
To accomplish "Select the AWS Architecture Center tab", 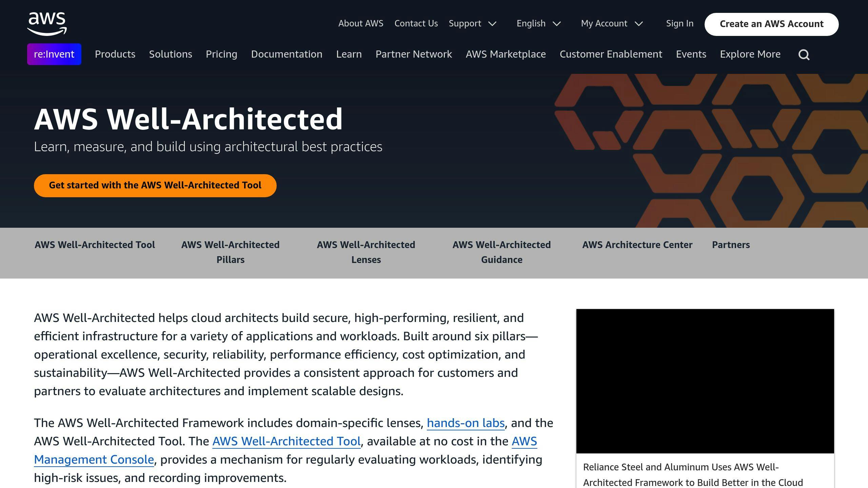I will [637, 245].
